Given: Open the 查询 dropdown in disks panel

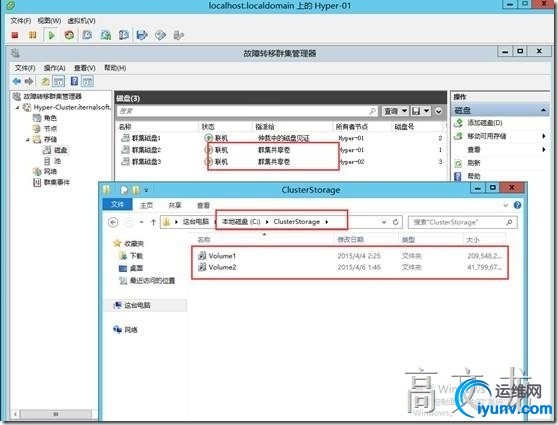Looking at the screenshot, I should (395, 111).
